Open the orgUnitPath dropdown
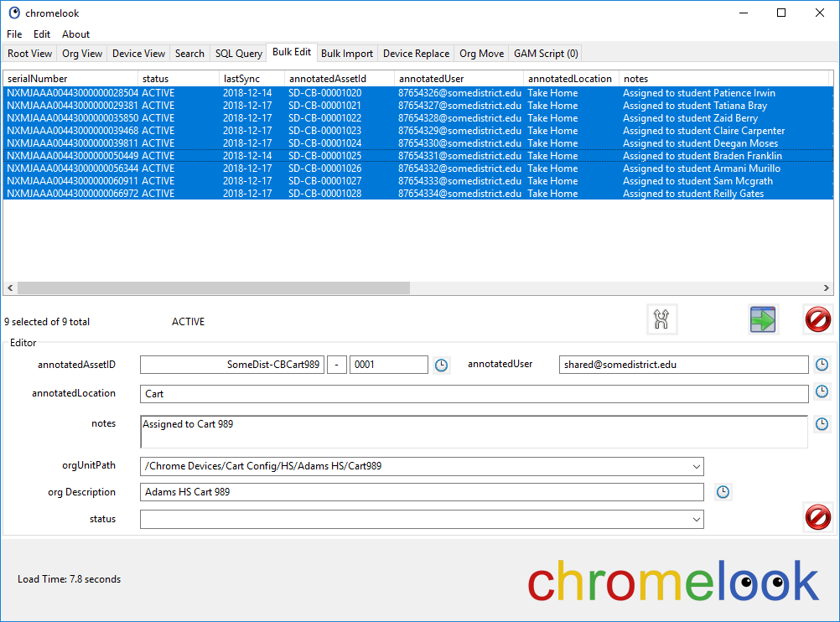The width and height of the screenshot is (840, 622). coord(697,467)
